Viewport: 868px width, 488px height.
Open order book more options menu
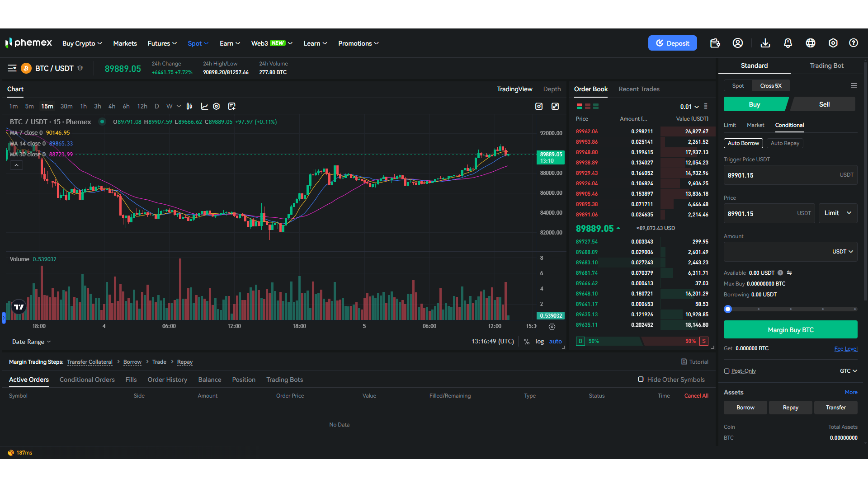click(706, 107)
